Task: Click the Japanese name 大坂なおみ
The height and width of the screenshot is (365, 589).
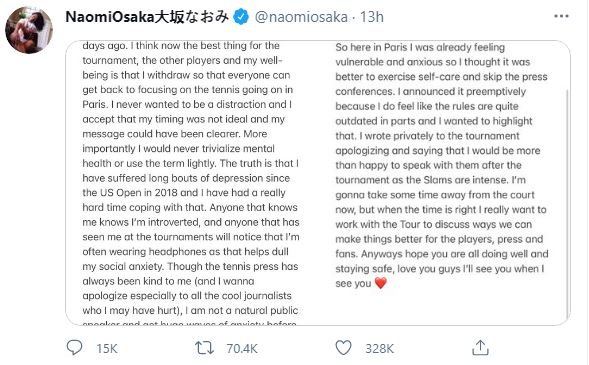Action: pos(192,17)
